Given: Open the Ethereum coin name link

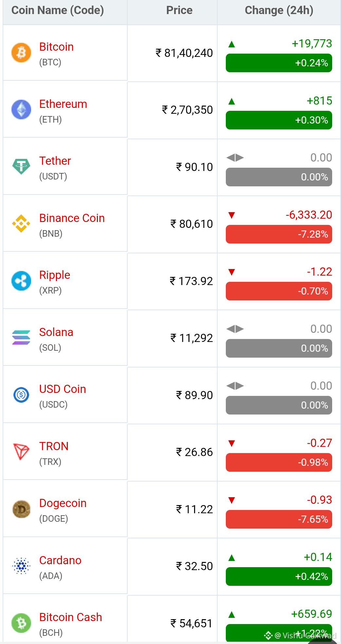Looking at the screenshot, I should tap(63, 104).
